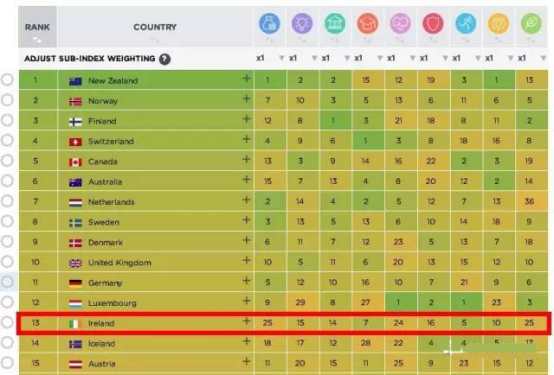The width and height of the screenshot is (554, 375).
Task: Click the pink heart health sub-index icon
Action: tap(400, 24)
